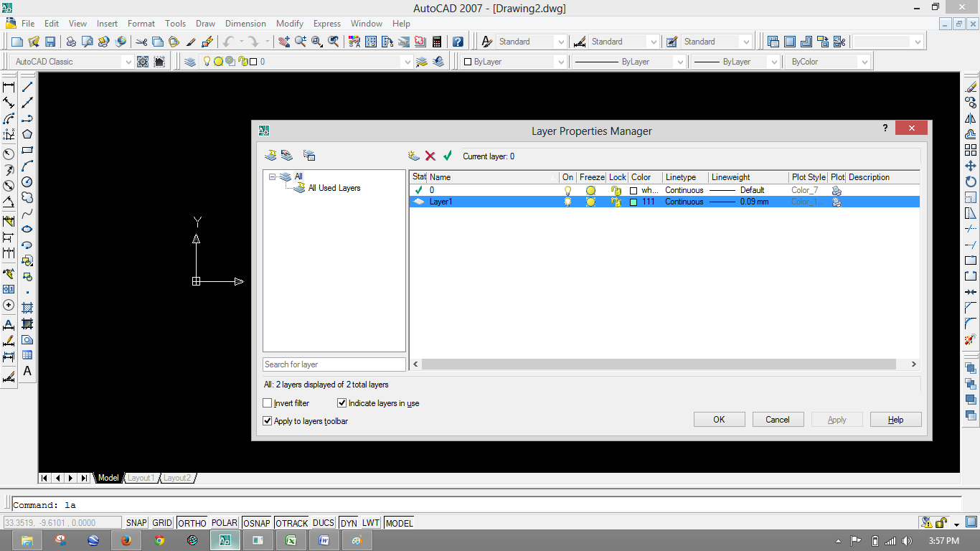980x551 pixels.
Task: Click the Layer Properties Manager icon in Layers toolbar
Action: click(189, 62)
